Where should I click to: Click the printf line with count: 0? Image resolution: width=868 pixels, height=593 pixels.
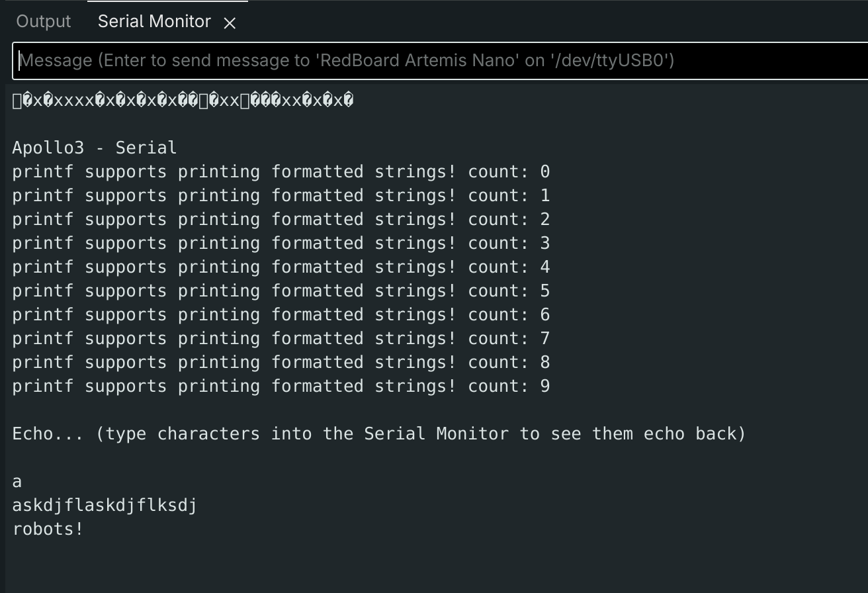click(281, 172)
